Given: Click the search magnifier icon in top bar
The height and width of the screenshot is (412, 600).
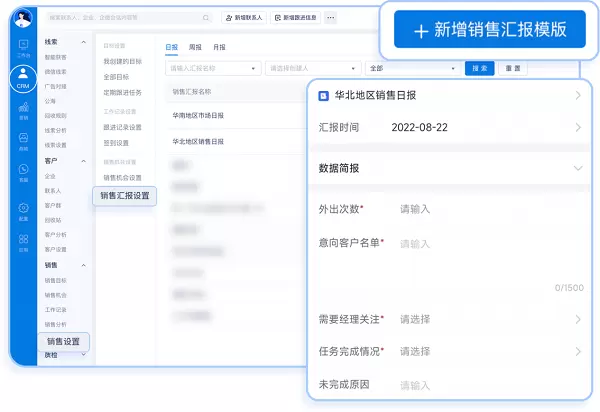Looking at the screenshot, I should 206,17.
